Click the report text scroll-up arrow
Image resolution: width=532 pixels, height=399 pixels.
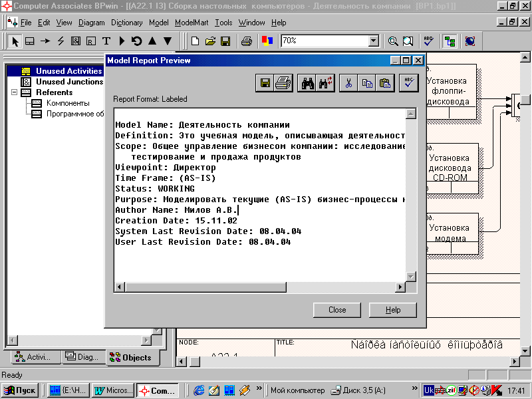pos(411,114)
